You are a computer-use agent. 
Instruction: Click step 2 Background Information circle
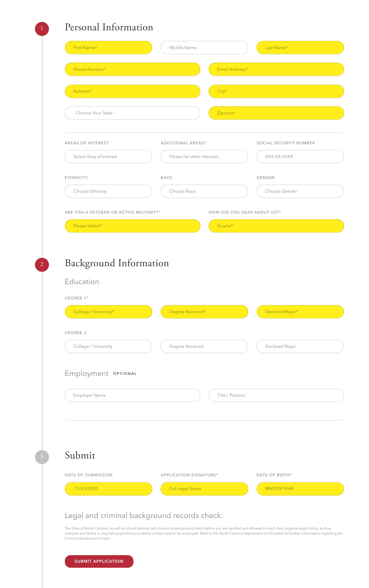click(x=42, y=265)
